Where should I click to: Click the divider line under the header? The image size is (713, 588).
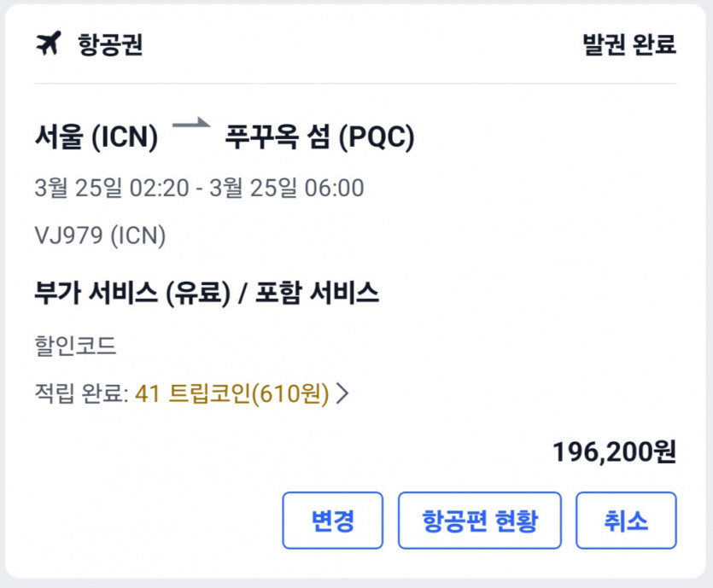pyautogui.click(x=356, y=84)
